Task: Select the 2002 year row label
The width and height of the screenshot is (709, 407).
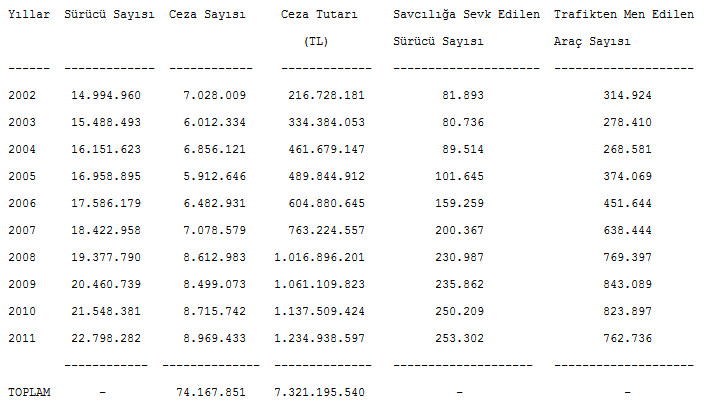Action: pos(22,95)
